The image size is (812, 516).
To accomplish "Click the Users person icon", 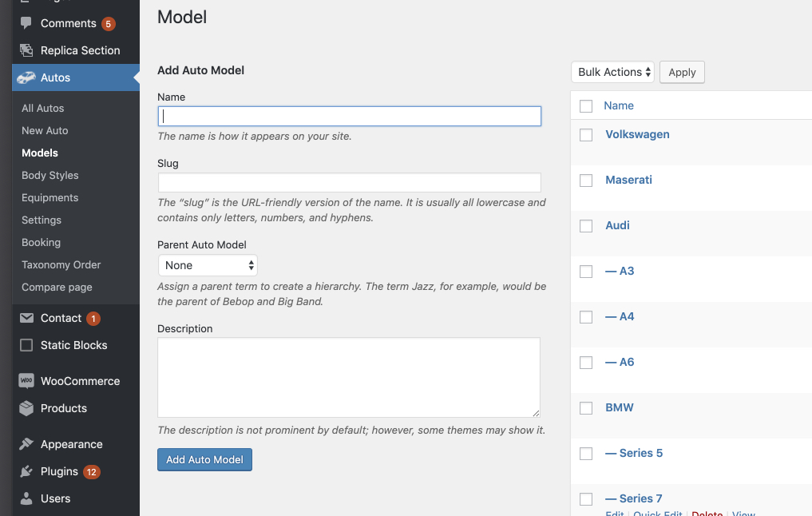I will click(26, 498).
